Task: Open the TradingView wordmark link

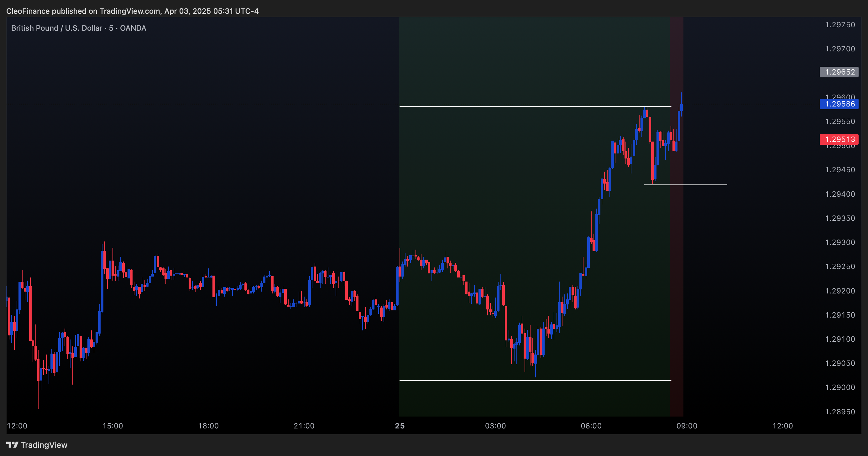Action: coord(44,445)
